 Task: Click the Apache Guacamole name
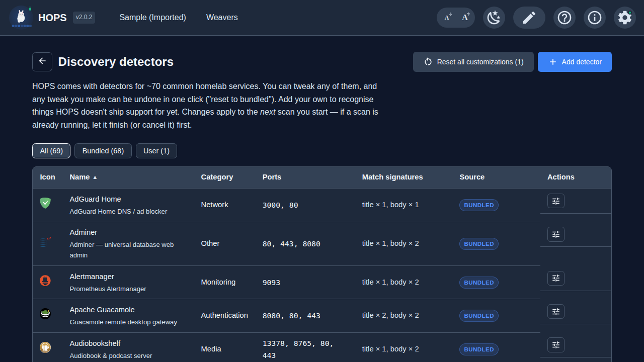pos(102,310)
